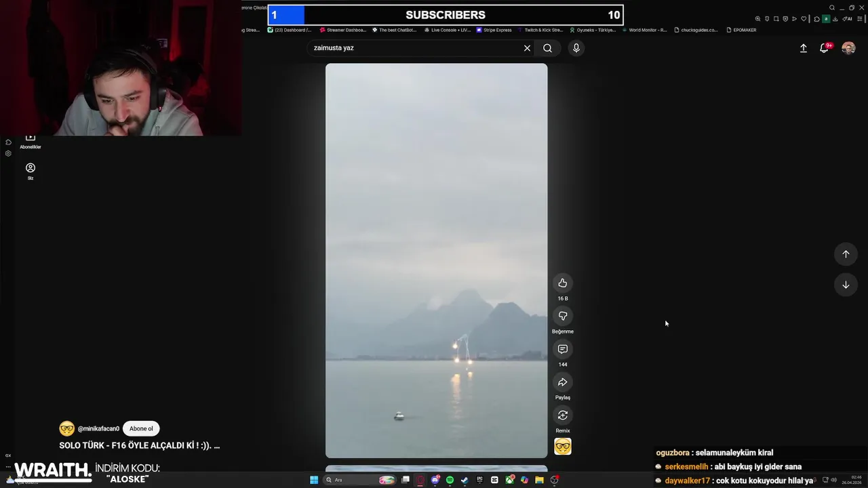This screenshot has width=868, height=488.
Task: Run search with magnifier icon
Action: 548,48
